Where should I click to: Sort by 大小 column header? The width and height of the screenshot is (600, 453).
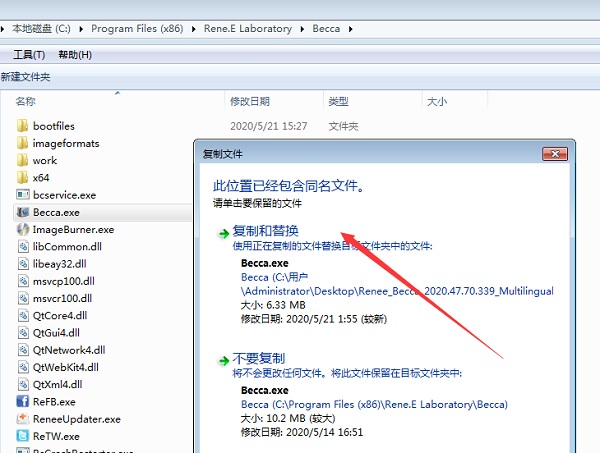tap(437, 101)
